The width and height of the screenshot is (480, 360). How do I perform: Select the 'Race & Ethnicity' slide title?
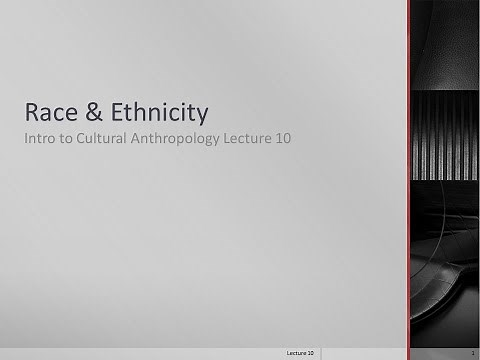click(x=116, y=112)
